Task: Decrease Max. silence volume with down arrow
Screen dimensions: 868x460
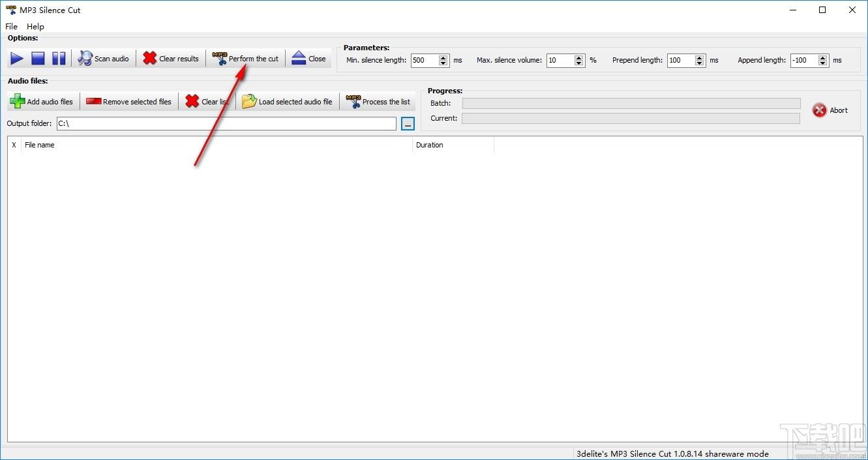Action: click(579, 63)
